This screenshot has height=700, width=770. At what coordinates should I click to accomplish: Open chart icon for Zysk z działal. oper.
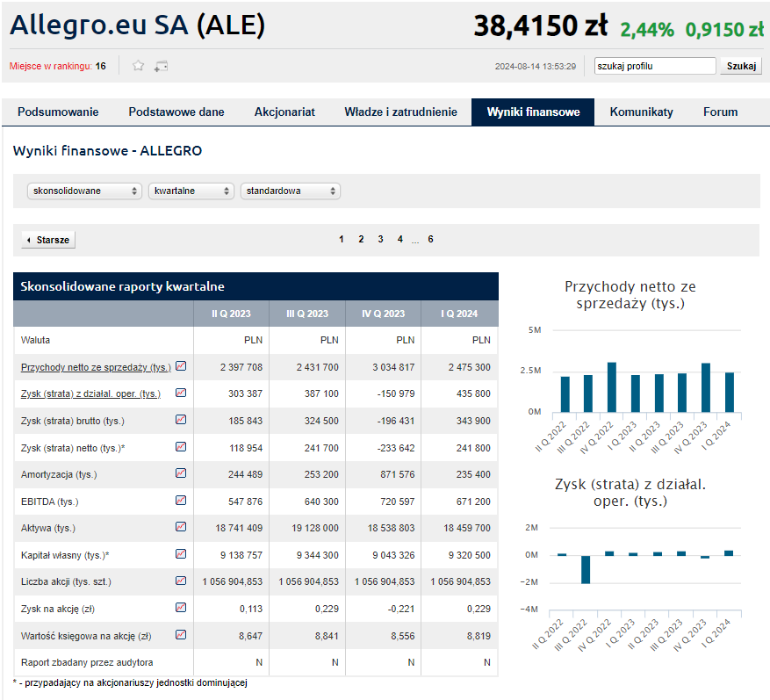tap(181, 393)
